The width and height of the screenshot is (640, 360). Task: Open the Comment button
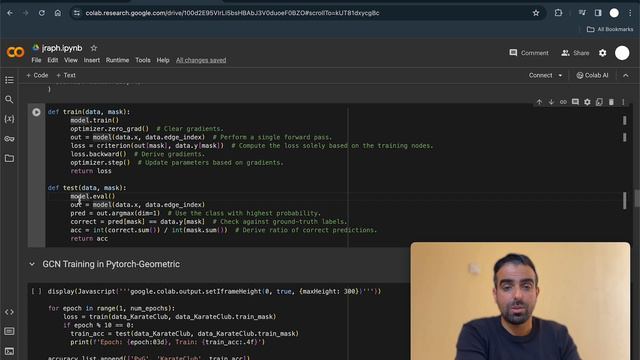pyautogui.click(x=529, y=53)
